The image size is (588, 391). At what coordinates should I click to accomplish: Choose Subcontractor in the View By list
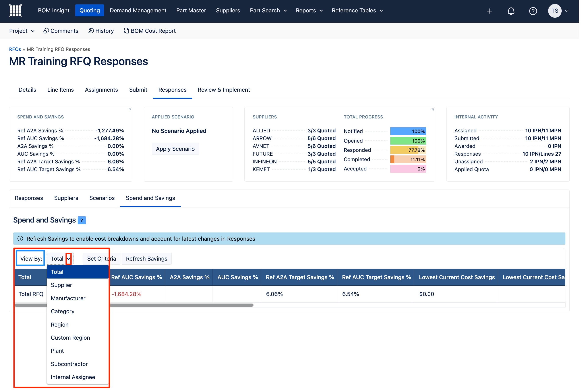(x=77, y=364)
